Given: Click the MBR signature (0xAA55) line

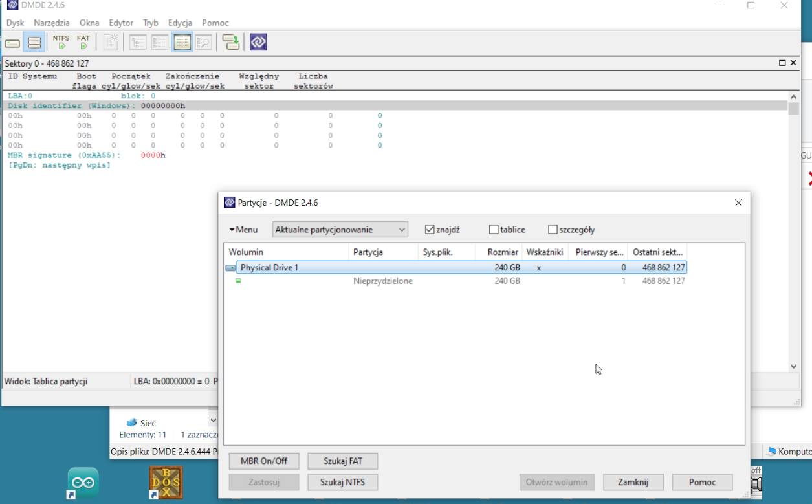Looking at the screenshot, I should pos(86,155).
